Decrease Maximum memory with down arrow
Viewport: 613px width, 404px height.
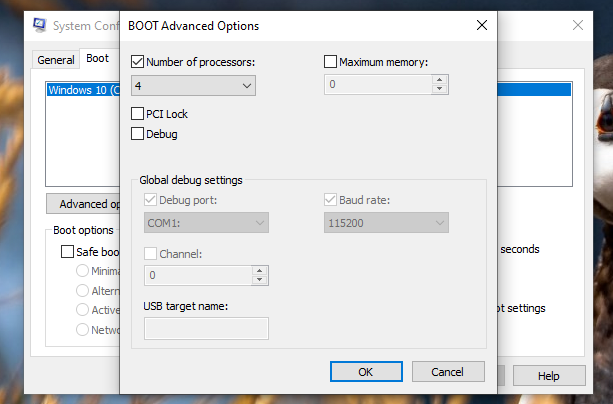pos(438,90)
